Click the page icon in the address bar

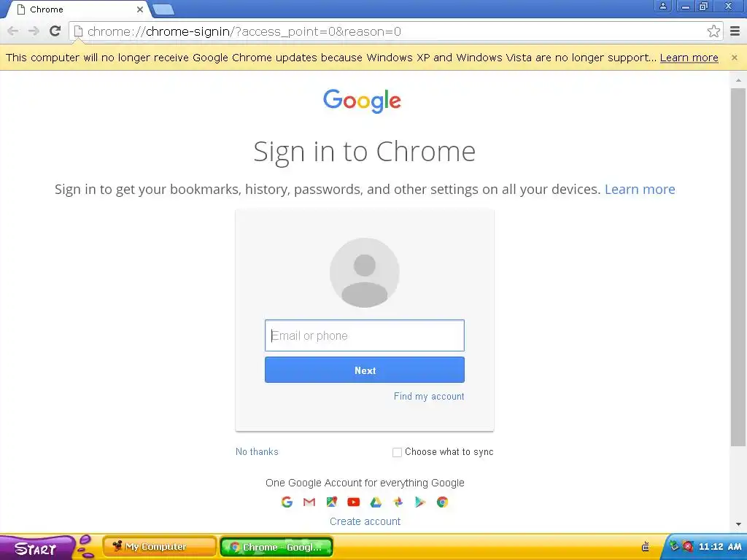click(78, 31)
